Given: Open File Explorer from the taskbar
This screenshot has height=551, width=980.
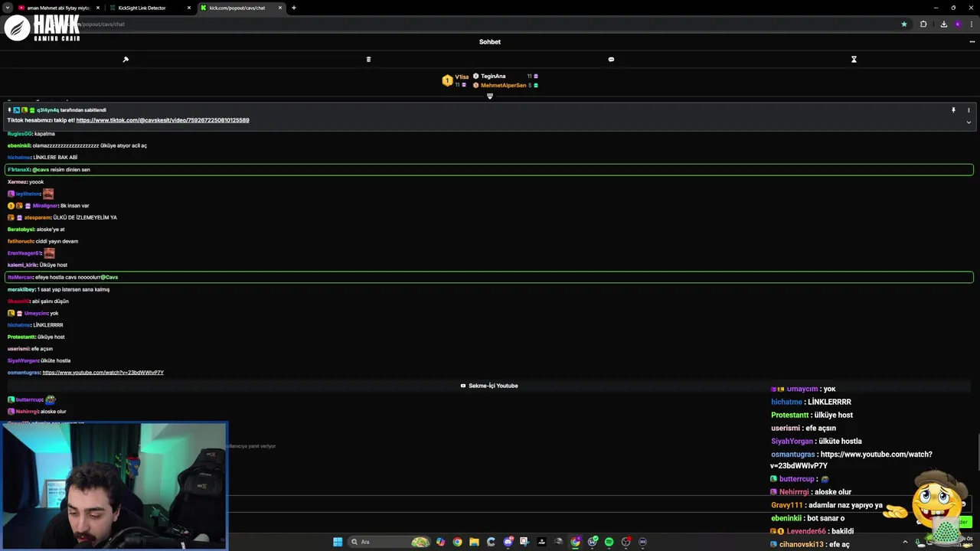Looking at the screenshot, I should click(474, 542).
